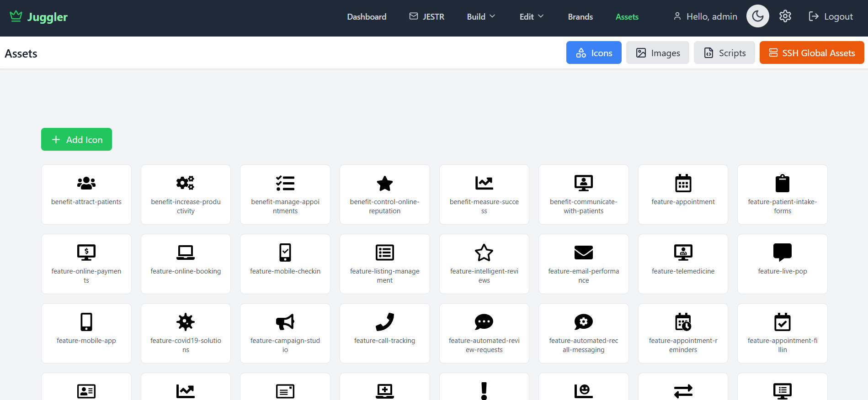
Task: Expand the Edit dropdown menu
Action: pos(531,17)
